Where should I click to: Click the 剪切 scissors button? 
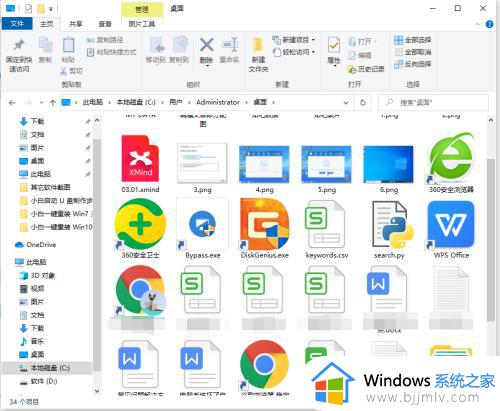coord(71,71)
